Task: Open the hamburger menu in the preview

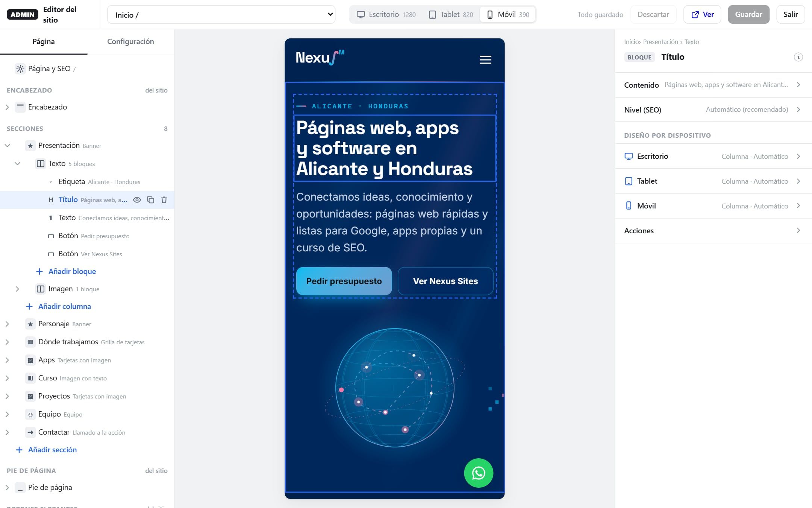Action: click(x=485, y=60)
